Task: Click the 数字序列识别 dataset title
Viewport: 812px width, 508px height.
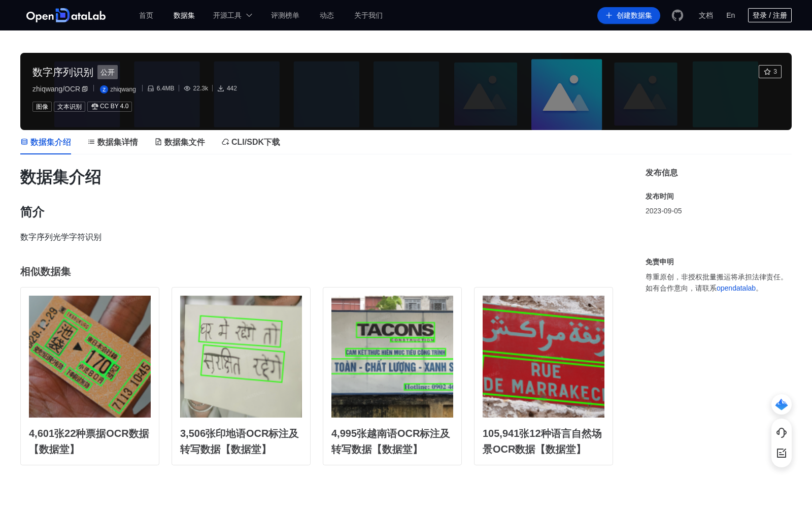Action: pos(63,72)
